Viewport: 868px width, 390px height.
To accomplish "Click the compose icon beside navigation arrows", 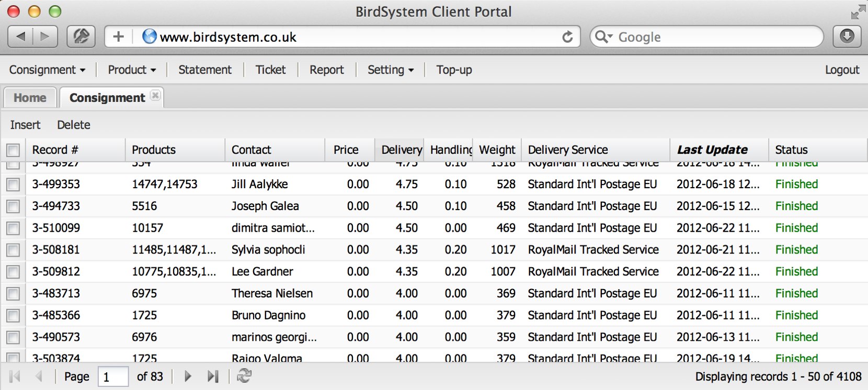I will click(x=81, y=37).
